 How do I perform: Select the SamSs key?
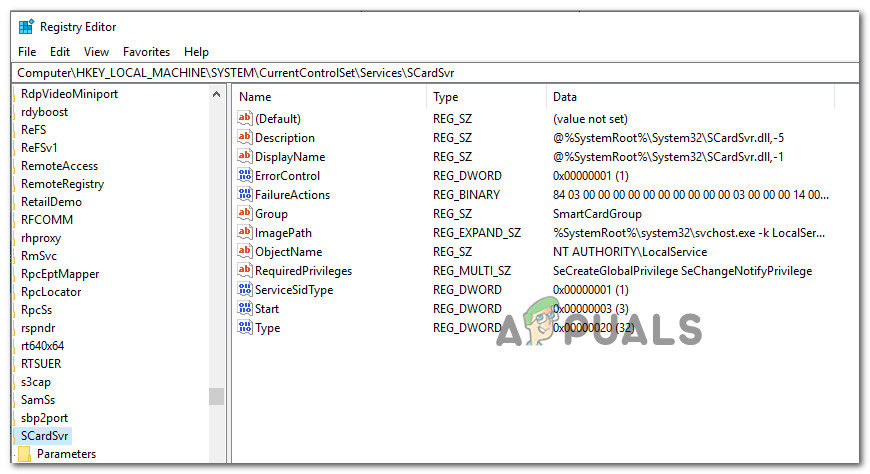click(38, 400)
